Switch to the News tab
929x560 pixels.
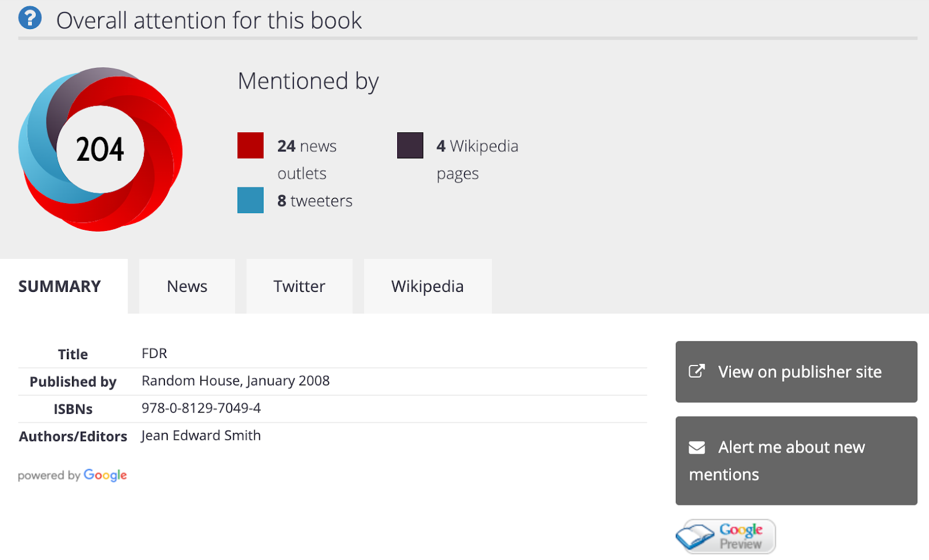click(187, 286)
